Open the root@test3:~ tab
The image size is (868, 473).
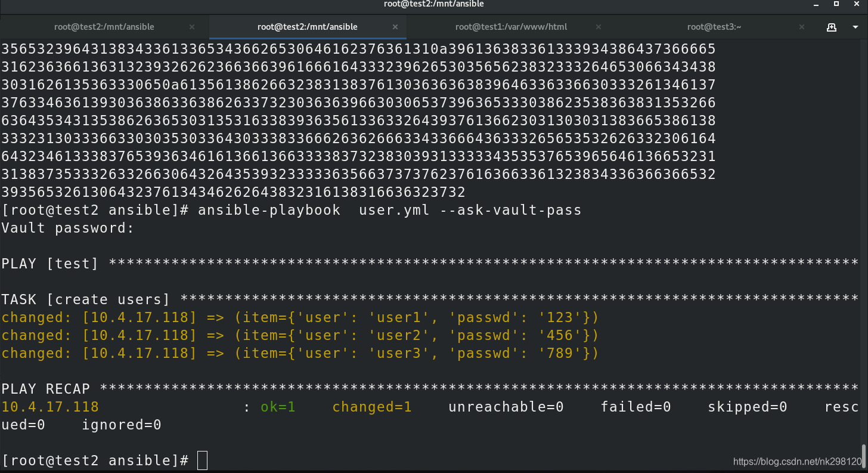pyautogui.click(x=714, y=27)
